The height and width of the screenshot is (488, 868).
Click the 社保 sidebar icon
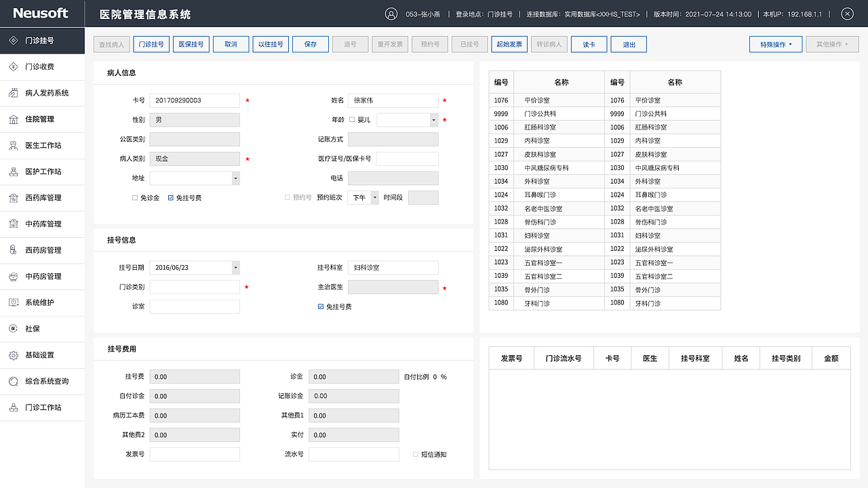[14, 329]
